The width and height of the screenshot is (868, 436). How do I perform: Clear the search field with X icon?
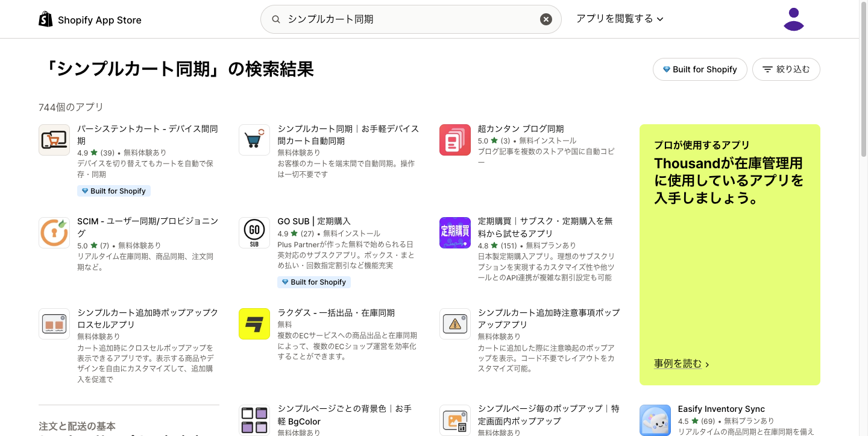pos(546,19)
